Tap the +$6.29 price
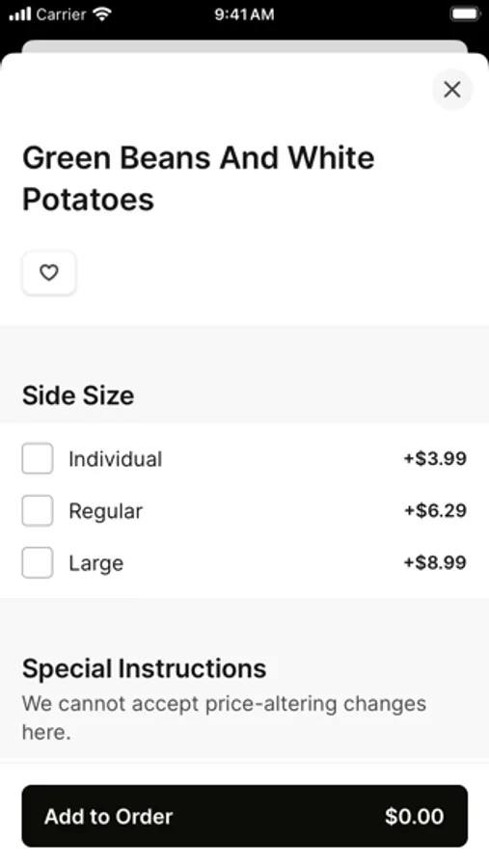 pyautogui.click(x=435, y=510)
